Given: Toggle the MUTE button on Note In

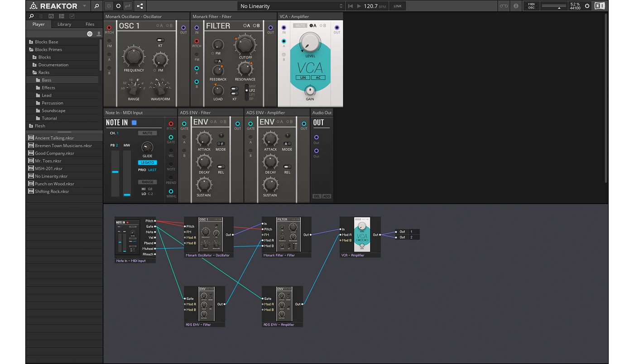Looking at the screenshot, I should point(147,133).
